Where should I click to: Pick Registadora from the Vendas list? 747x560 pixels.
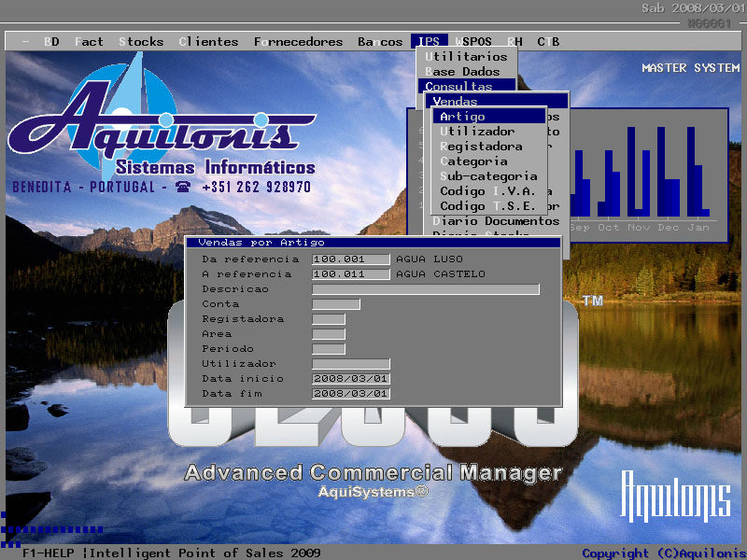click(x=481, y=147)
